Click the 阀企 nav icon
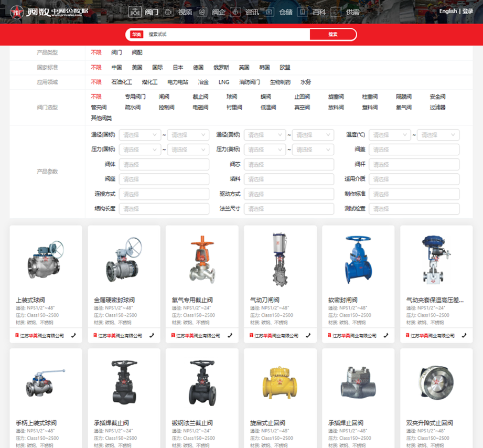The width and height of the screenshot is (483, 448). tap(202, 12)
